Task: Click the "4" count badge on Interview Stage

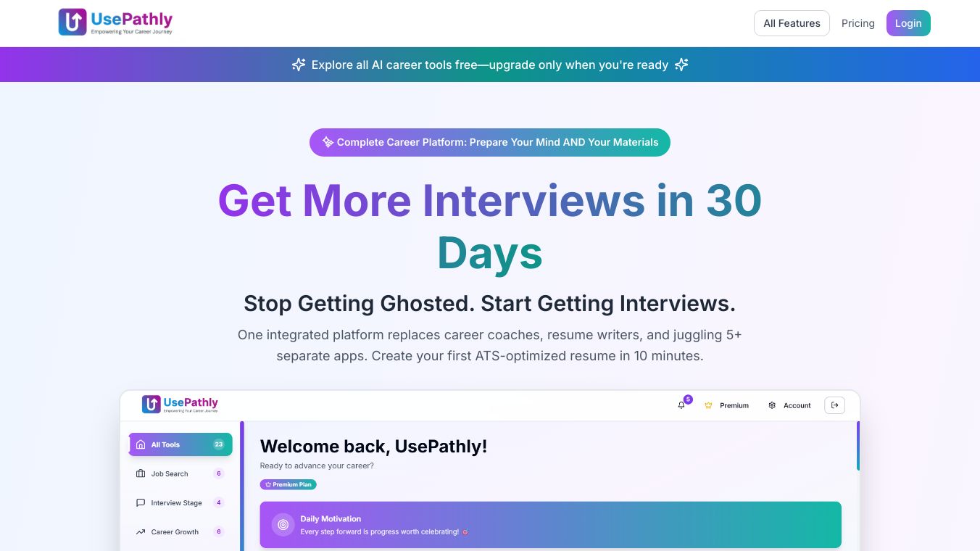Action: 219,502
